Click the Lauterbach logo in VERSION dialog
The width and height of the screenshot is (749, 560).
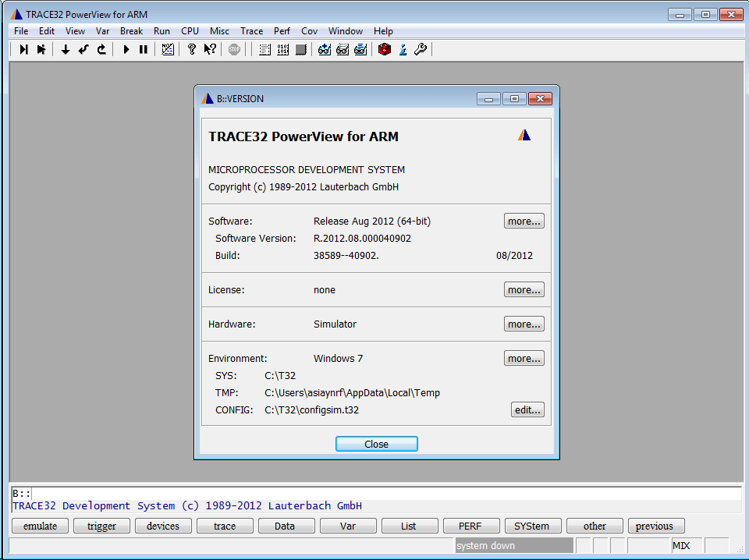(524, 136)
